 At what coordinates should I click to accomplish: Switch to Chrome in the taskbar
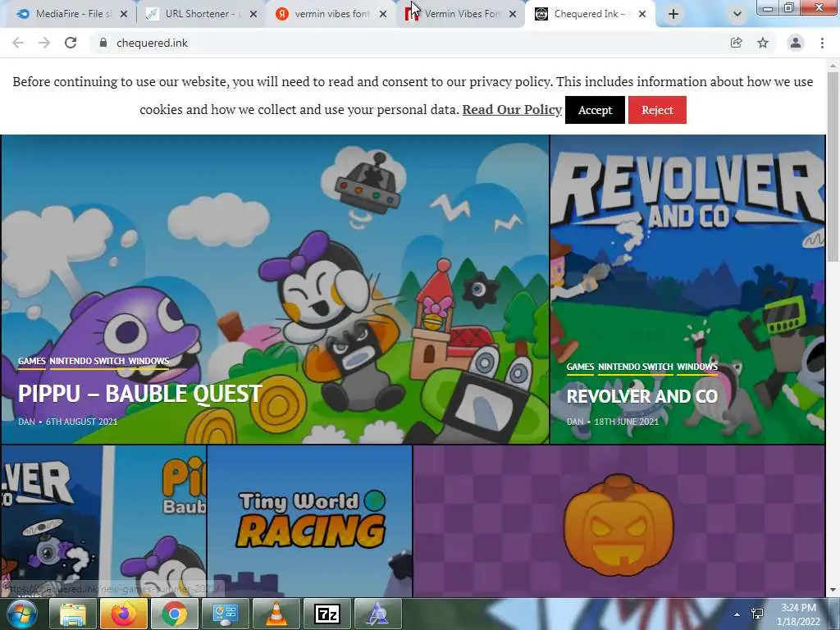tap(175, 614)
